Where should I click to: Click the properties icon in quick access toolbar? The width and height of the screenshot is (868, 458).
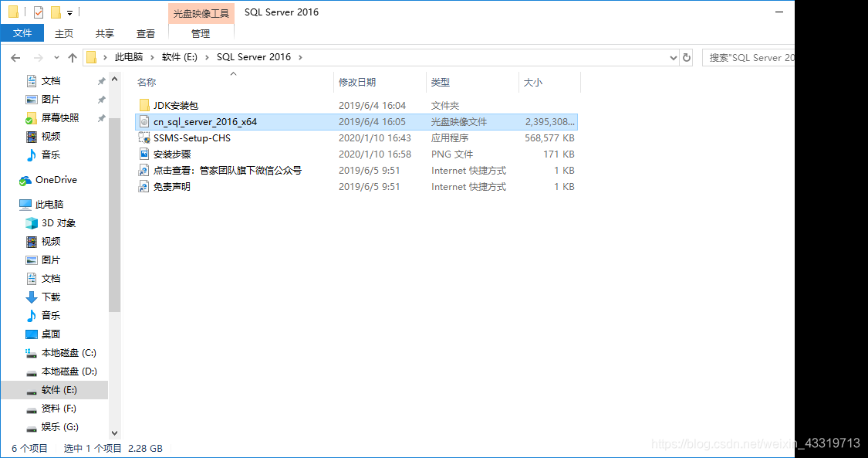(39, 12)
